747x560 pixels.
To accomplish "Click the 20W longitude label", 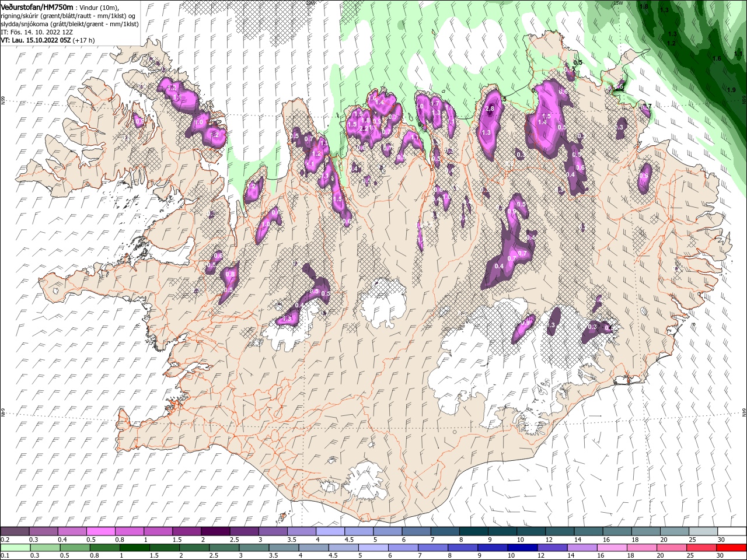I will [311, 3].
